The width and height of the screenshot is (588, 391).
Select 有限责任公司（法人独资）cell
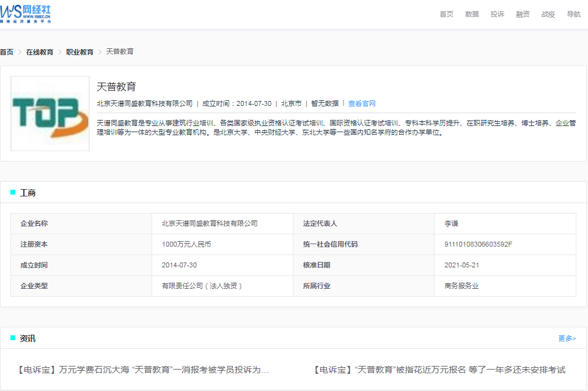(x=222, y=286)
